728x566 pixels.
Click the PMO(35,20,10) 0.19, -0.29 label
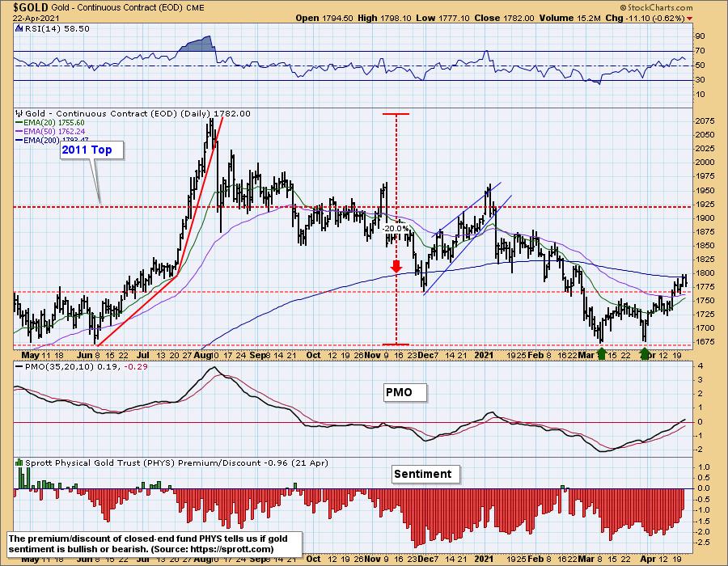[x=86, y=366]
